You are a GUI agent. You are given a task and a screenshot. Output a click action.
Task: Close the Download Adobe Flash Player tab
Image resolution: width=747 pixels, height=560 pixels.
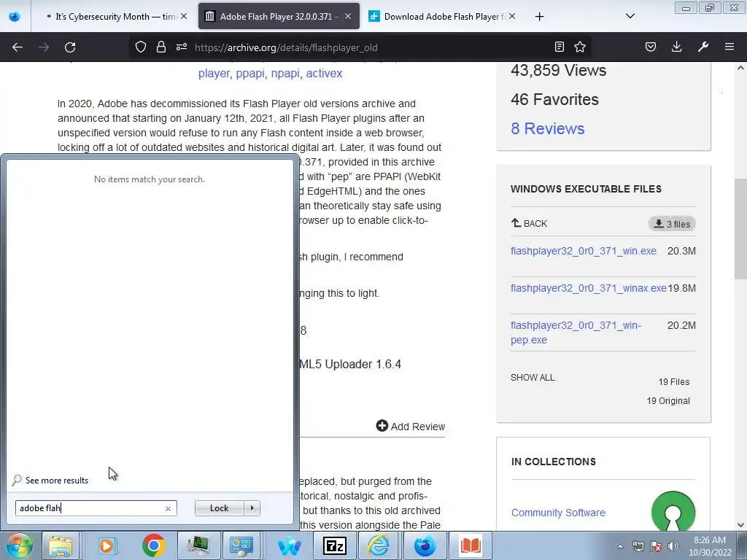click(x=511, y=16)
